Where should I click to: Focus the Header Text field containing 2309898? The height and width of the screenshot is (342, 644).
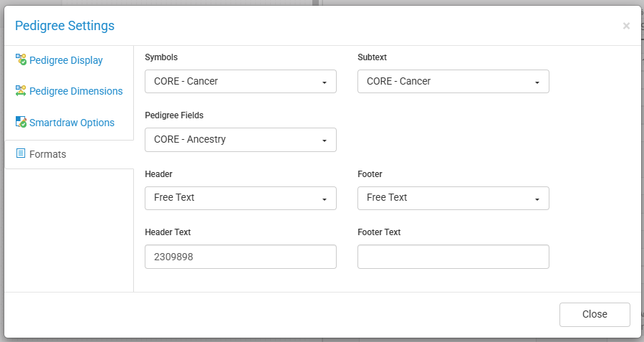tap(240, 257)
